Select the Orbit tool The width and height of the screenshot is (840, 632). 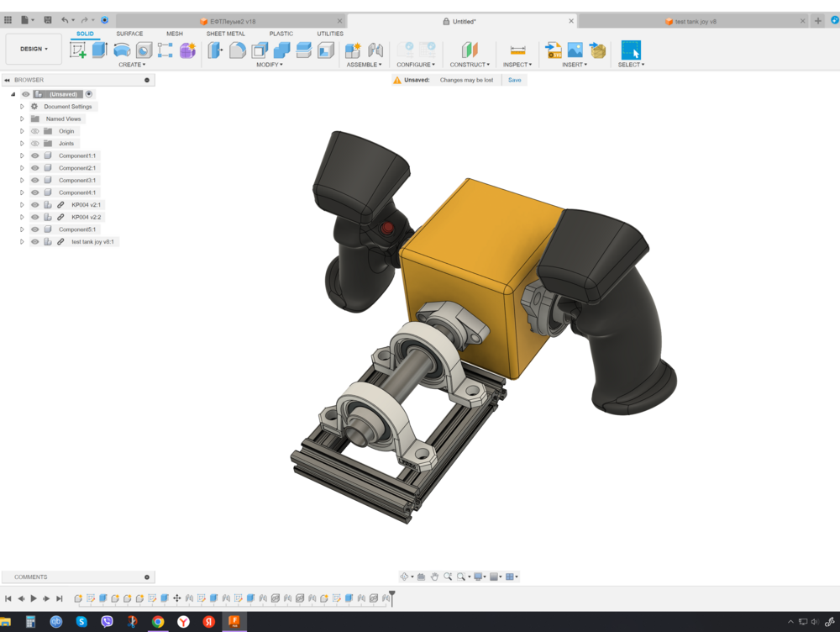[404, 577]
